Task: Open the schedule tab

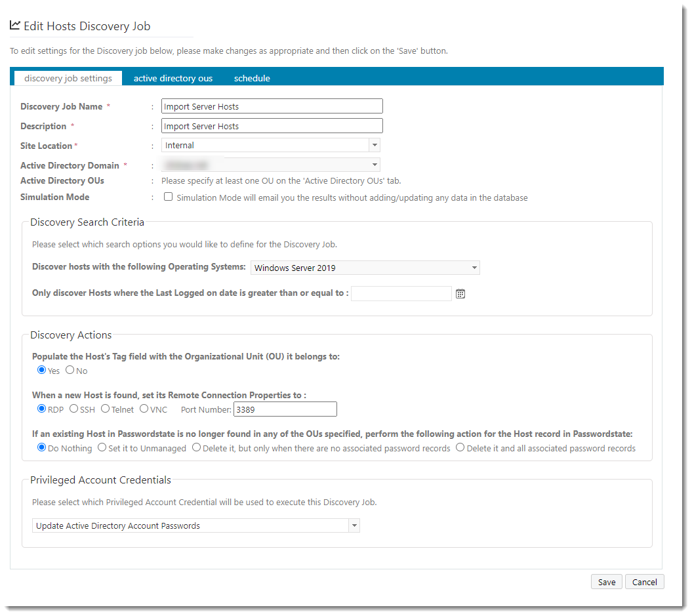Action: (x=252, y=78)
